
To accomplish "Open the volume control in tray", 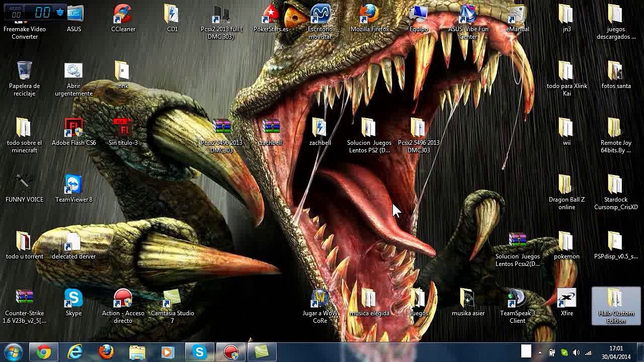I will coord(576,353).
